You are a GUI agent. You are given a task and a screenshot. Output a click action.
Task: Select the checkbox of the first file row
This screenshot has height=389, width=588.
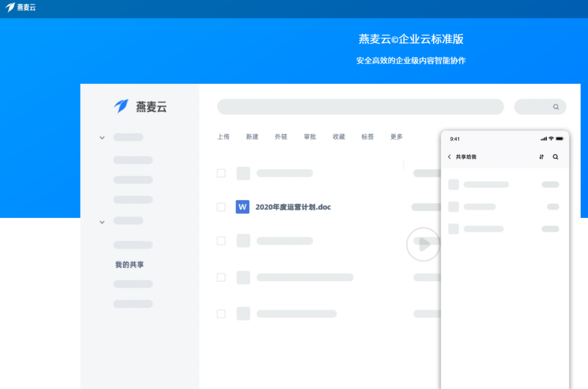221,173
